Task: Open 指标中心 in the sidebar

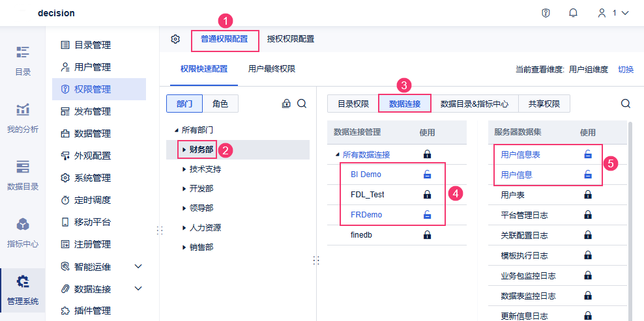Action: [23, 232]
